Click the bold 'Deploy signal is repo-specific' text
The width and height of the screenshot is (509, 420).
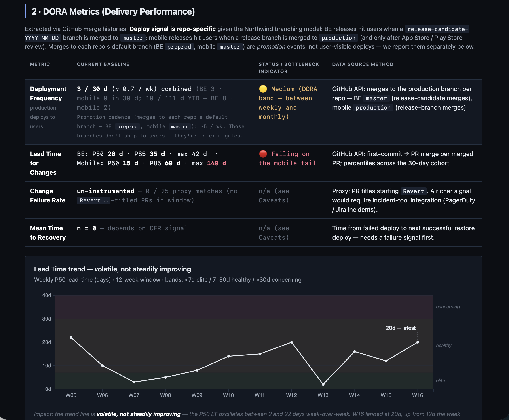(x=172, y=29)
